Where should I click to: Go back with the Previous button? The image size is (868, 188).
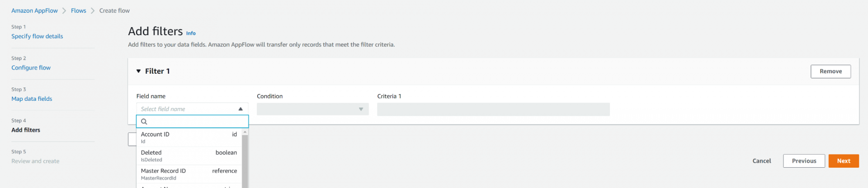(x=803, y=161)
